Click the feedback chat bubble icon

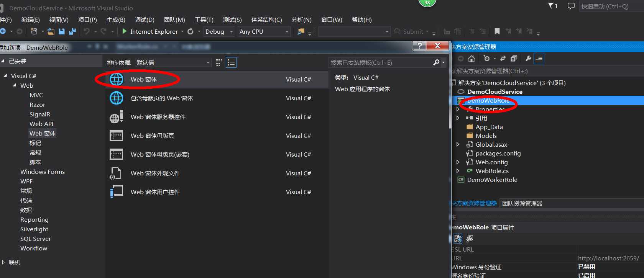tap(571, 6)
